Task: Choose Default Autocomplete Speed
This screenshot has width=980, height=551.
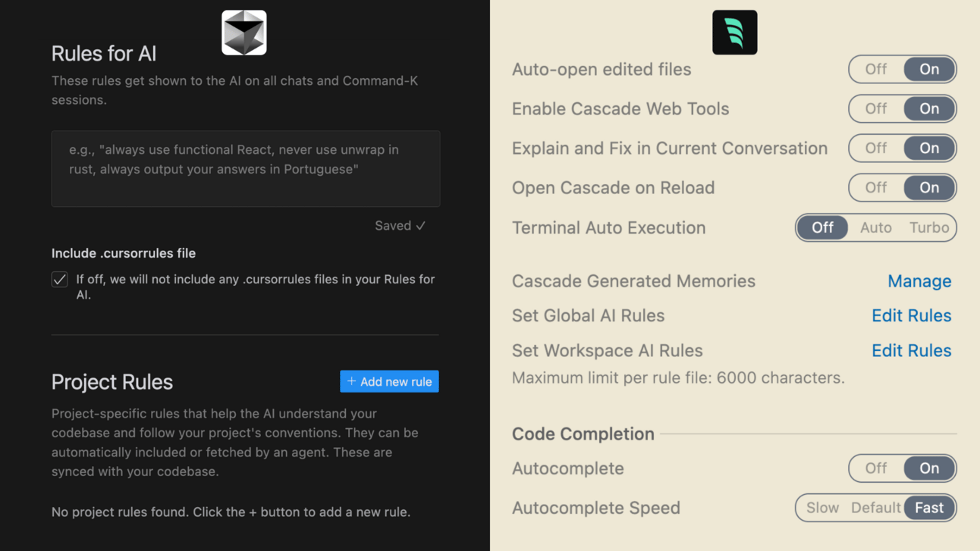Action: pos(875,508)
